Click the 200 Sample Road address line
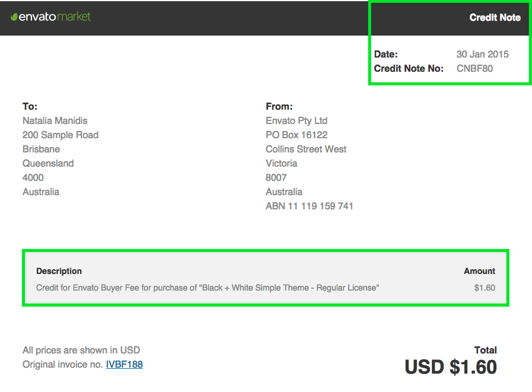This screenshot has height=392, width=532. click(x=60, y=135)
